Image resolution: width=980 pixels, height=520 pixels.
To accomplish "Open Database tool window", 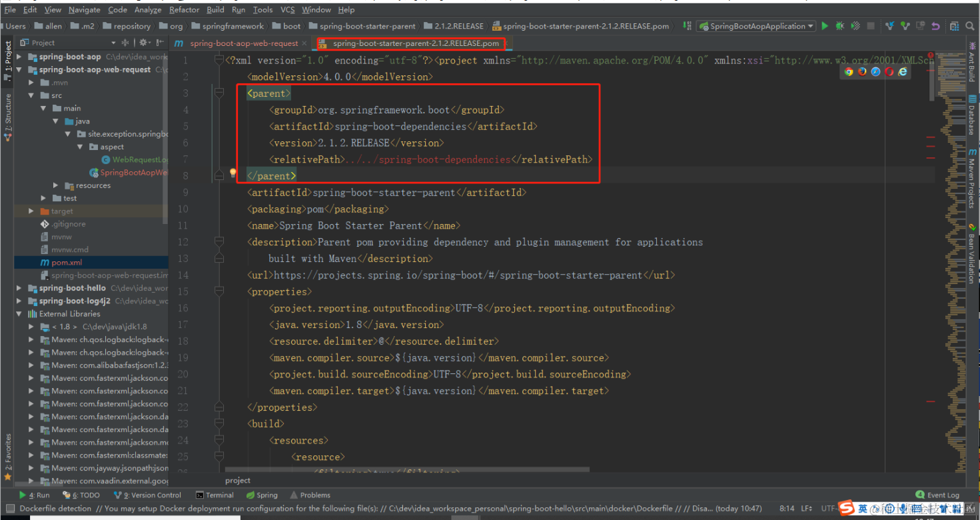I will coord(973,115).
